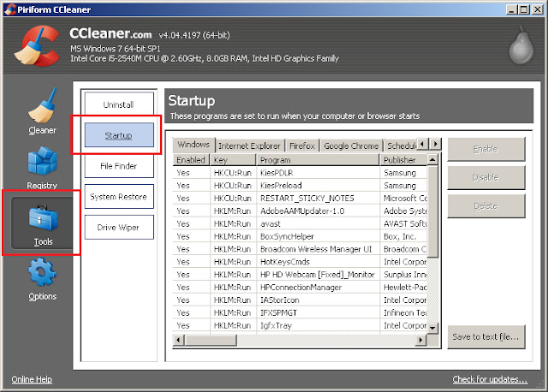This screenshot has height=392, width=548.
Task: Switch to the Firefox tab
Action: coord(302,146)
